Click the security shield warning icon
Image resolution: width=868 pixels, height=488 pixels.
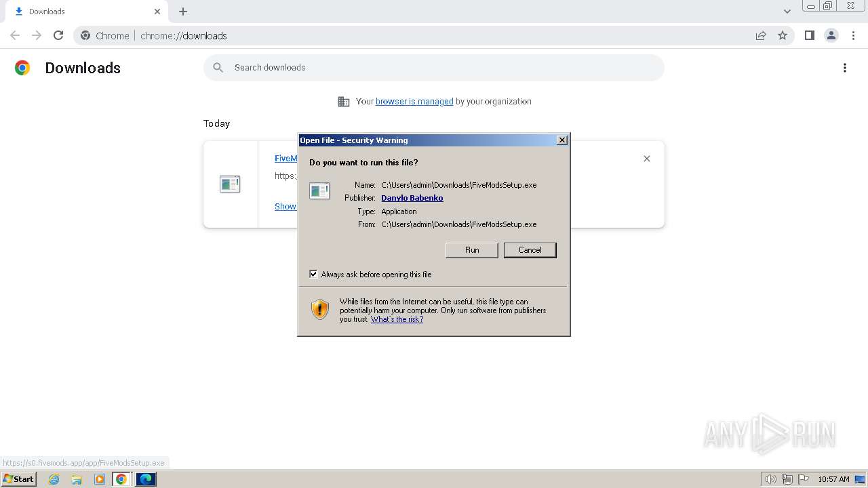[x=320, y=310]
